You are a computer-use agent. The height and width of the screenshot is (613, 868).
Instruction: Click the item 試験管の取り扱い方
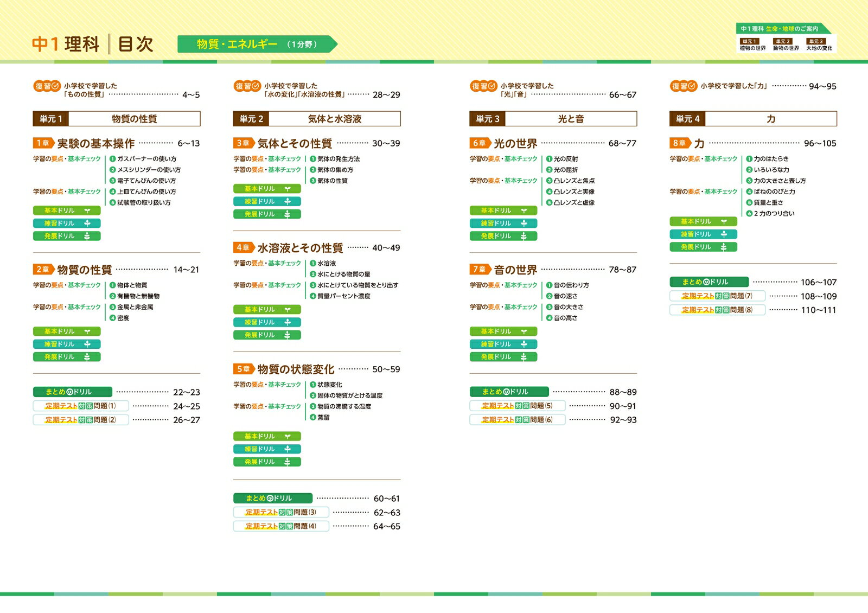pyautogui.click(x=141, y=202)
